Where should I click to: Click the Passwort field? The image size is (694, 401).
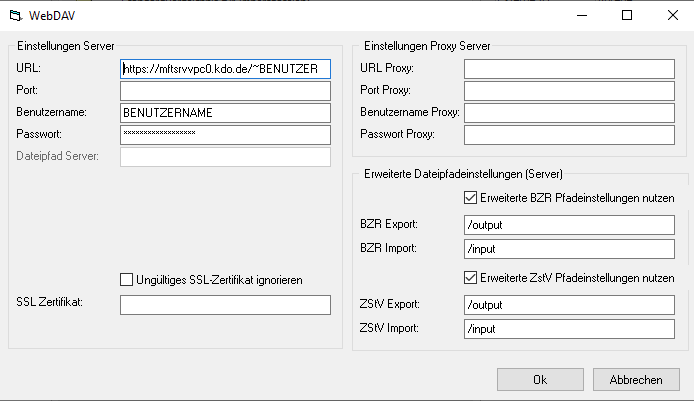click(225, 134)
